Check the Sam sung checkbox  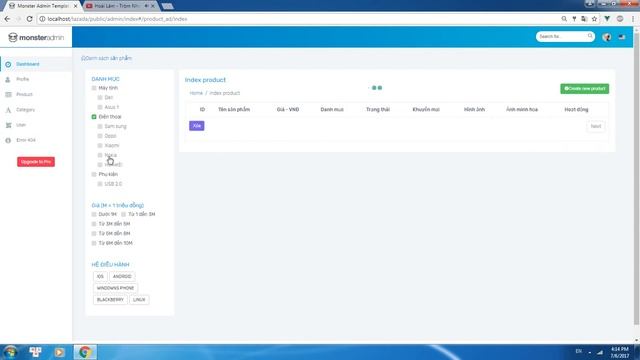click(x=100, y=127)
